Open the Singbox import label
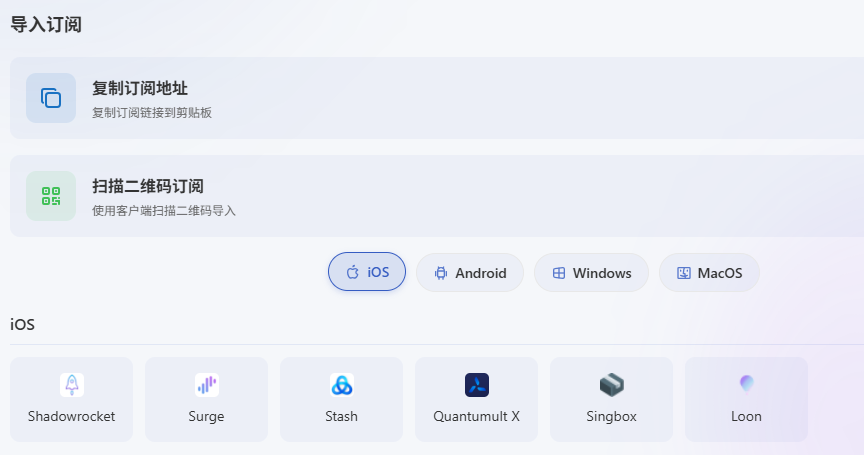The height and width of the screenshot is (455, 864). point(612,416)
